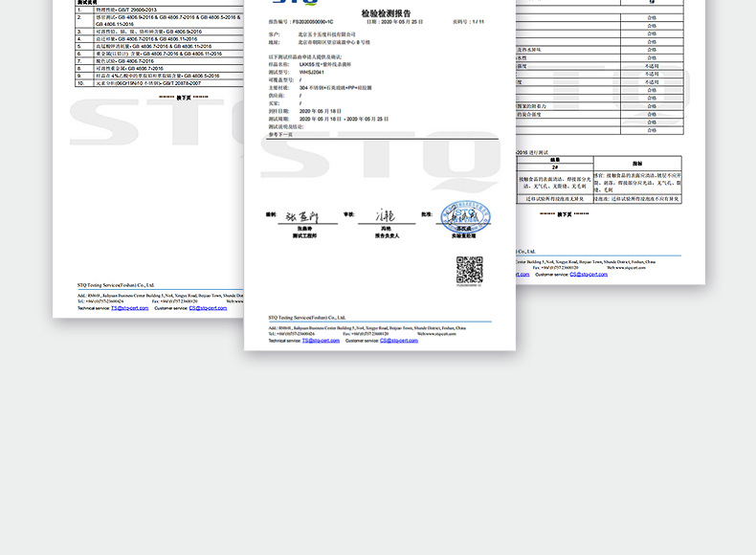Click the blue STQ round stamp seal
The image size is (756, 555).
pos(465,218)
